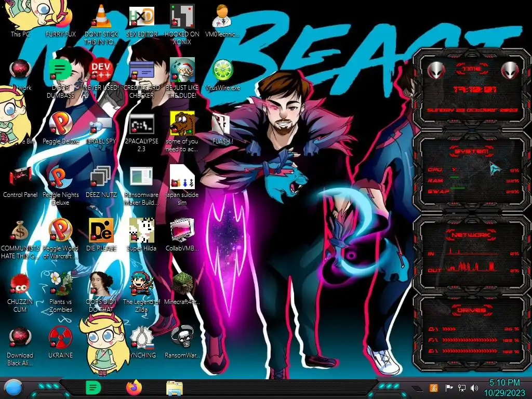Open the DEEZ NUTZ stacked windows icon
Image resolution: width=532 pixels, height=399 pixels.
(x=101, y=182)
